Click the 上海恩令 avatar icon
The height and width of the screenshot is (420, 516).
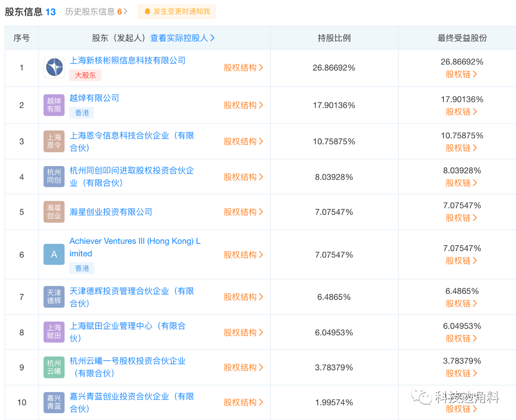tap(54, 141)
